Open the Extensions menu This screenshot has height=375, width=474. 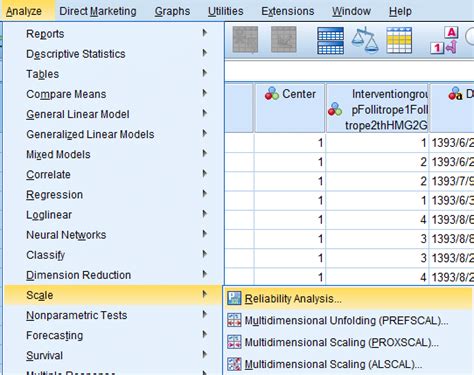pyautogui.click(x=287, y=11)
